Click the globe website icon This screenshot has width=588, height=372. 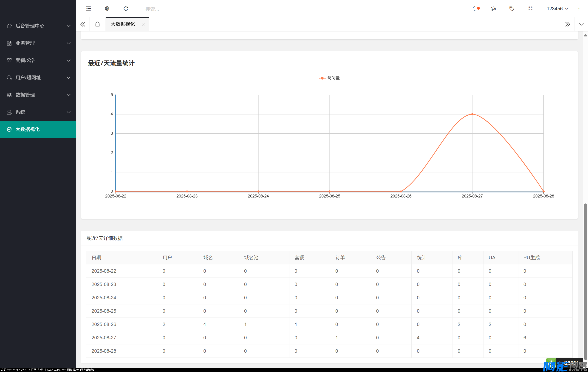click(x=107, y=9)
